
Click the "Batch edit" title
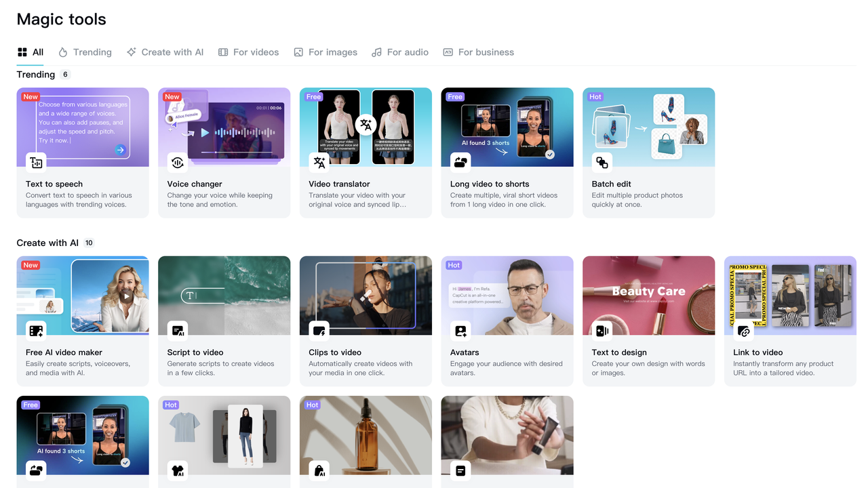(612, 184)
